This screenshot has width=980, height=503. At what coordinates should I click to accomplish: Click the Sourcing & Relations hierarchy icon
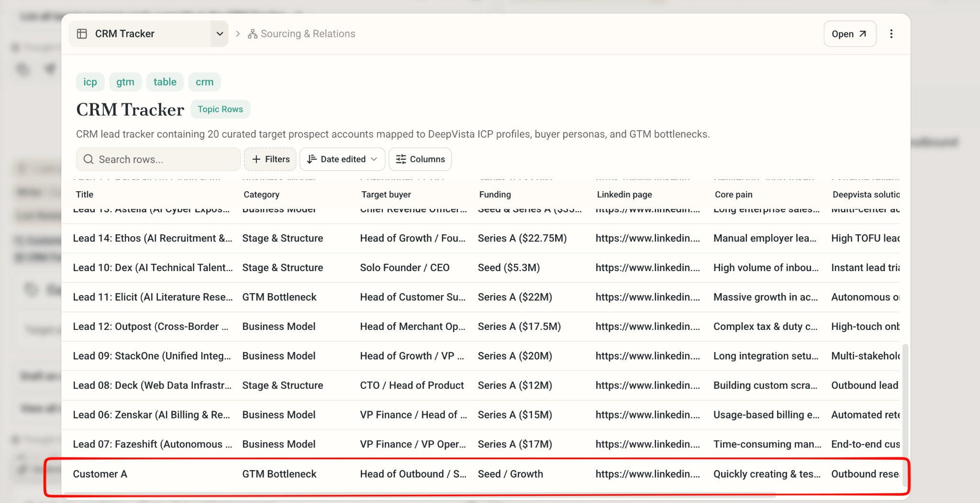pos(253,34)
